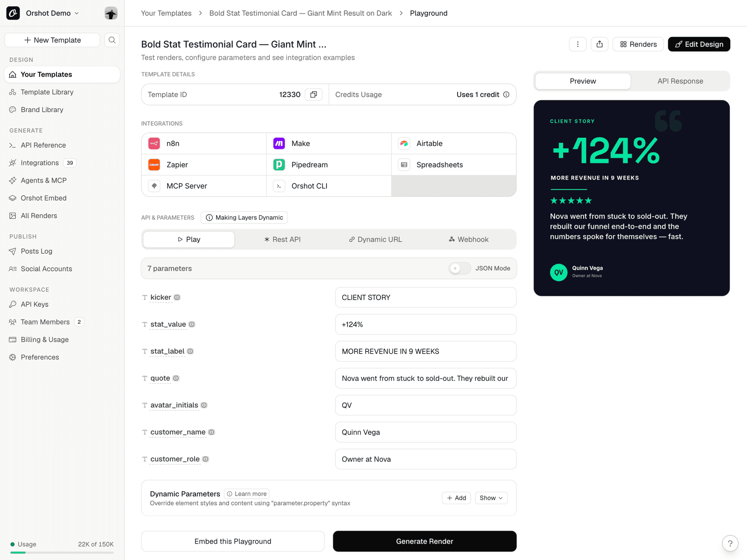The image size is (747, 560).
Task: Click Embed this Playground
Action: (233, 541)
